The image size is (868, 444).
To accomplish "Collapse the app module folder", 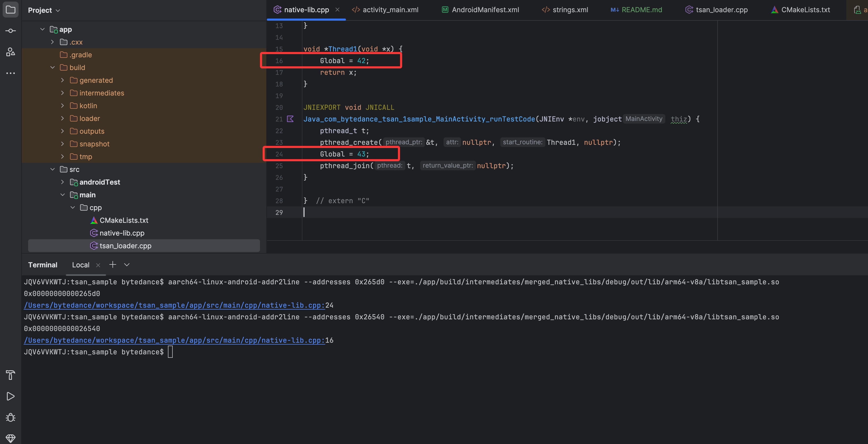I will (x=42, y=29).
